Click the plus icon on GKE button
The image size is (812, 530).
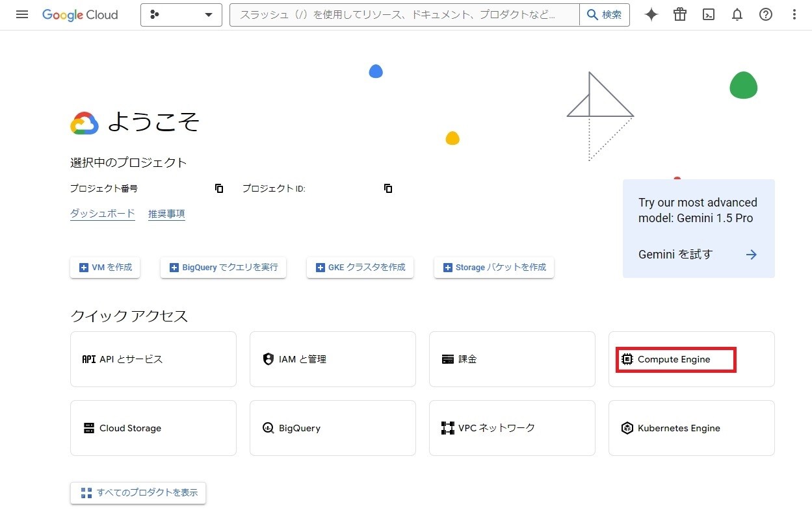pyautogui.click(x=320, y=268)
